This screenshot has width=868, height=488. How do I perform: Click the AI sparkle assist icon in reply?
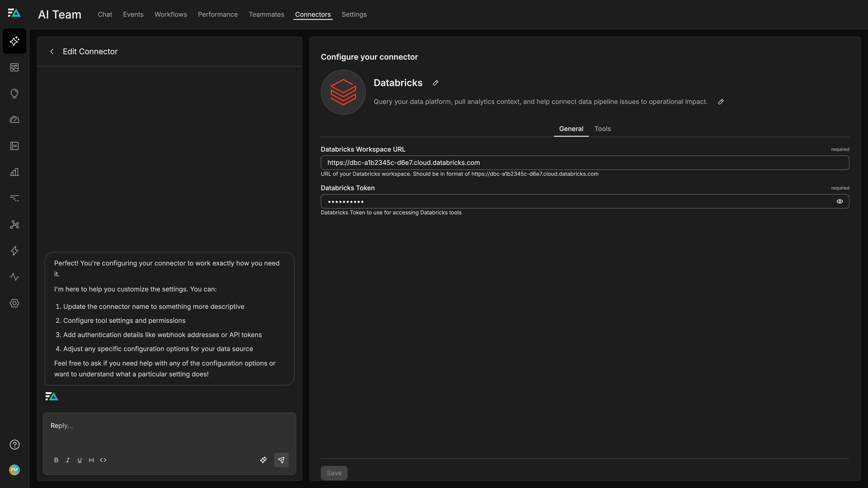pos(263,460)
